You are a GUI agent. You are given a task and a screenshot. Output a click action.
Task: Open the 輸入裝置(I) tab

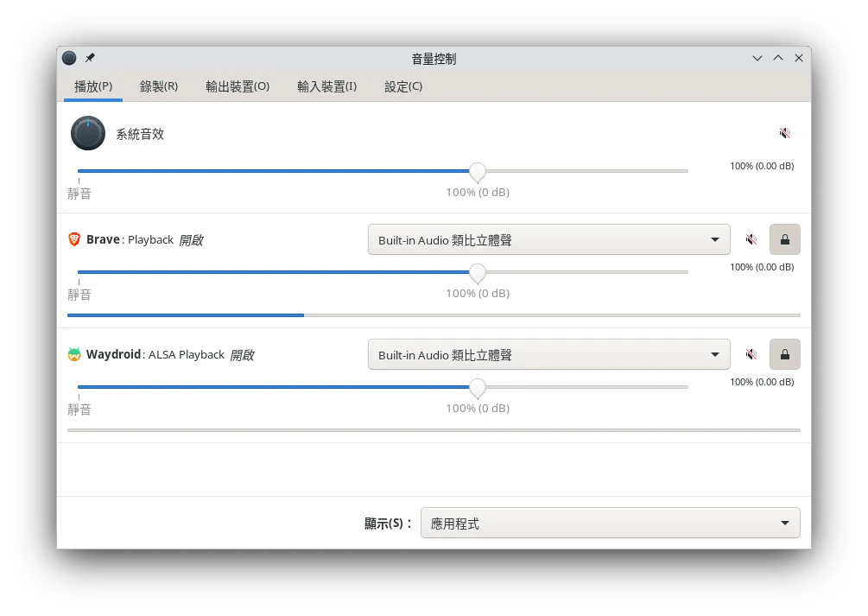(326, 86)
